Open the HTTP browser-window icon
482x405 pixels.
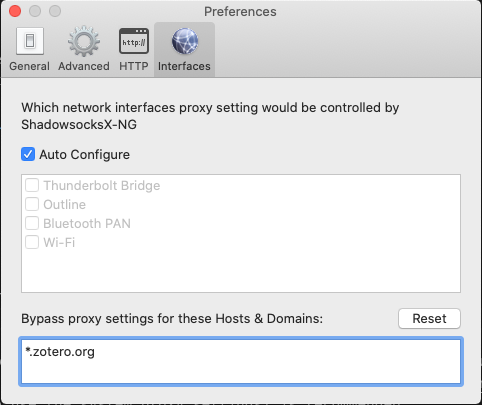pos(134,41)
